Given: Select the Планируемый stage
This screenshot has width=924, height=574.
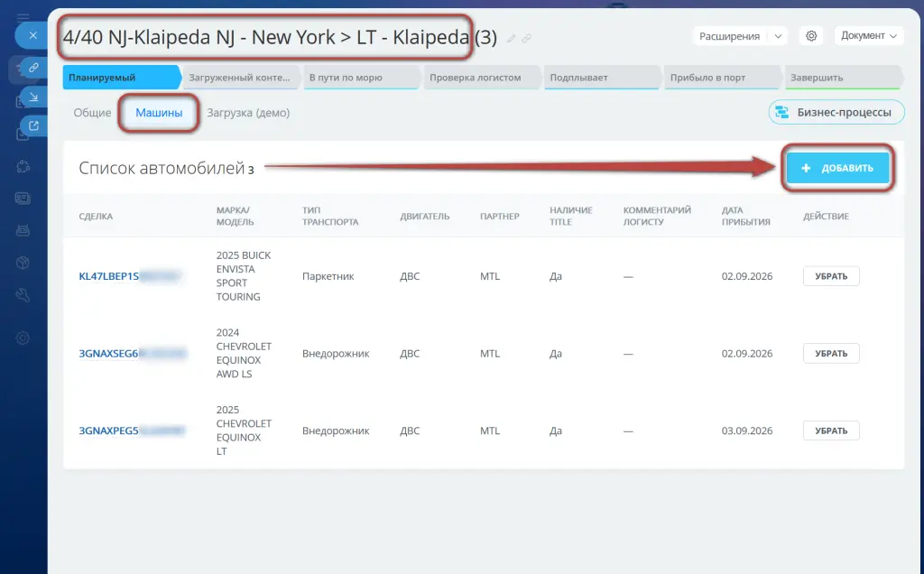Looking at the screenshot, I should pos(122,78).
